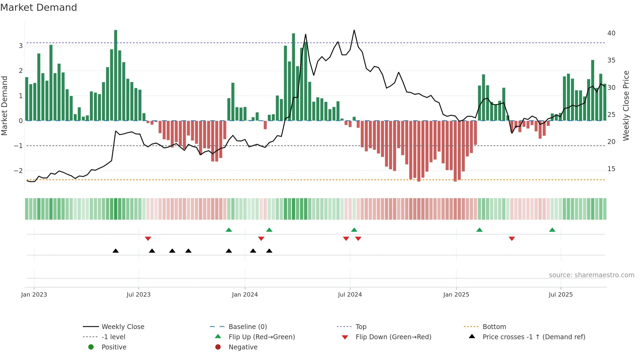Click the Flip Up (Red→Green) legend label
Image resolution: width=644 pixels, height=362 pixels.
262,337
